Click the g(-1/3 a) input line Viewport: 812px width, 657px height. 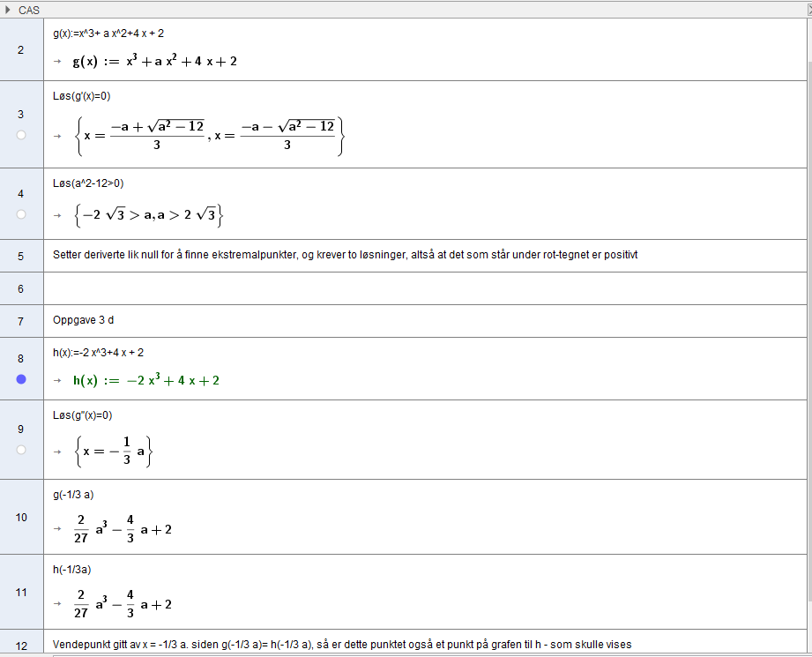click(74, 495)
